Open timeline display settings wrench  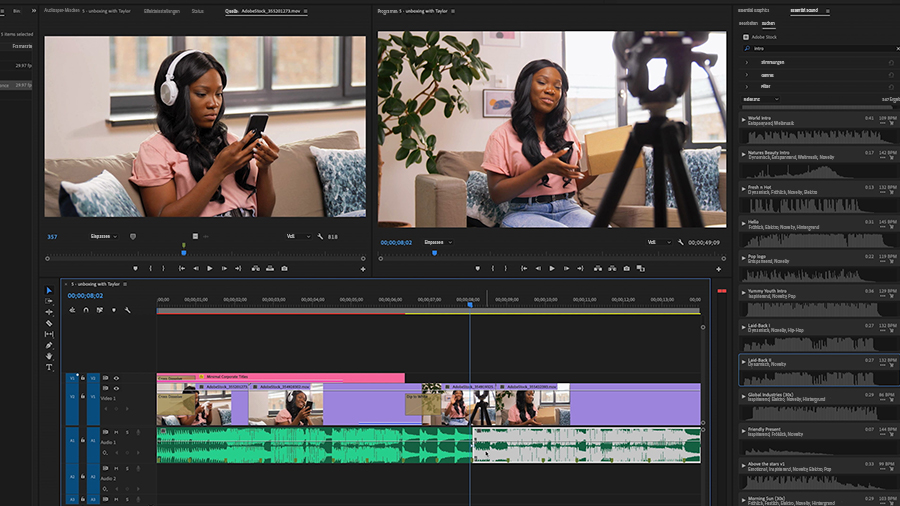click(x=127, y=310)
